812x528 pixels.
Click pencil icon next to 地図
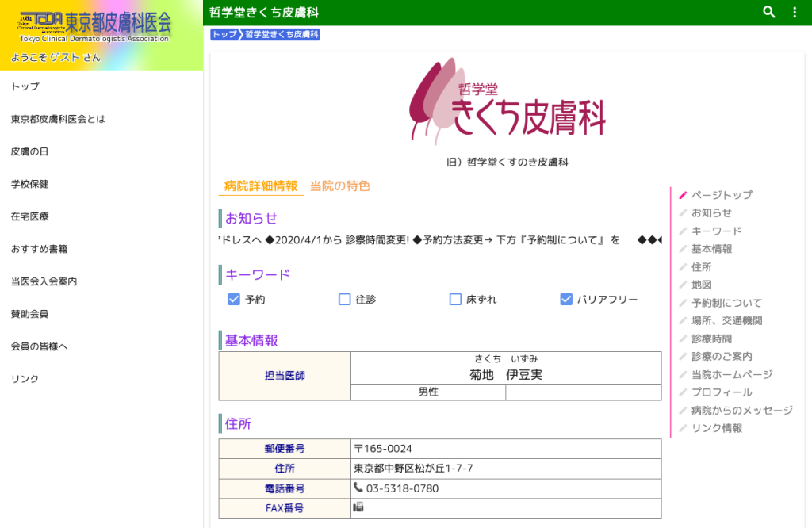(x=683, y=285)
